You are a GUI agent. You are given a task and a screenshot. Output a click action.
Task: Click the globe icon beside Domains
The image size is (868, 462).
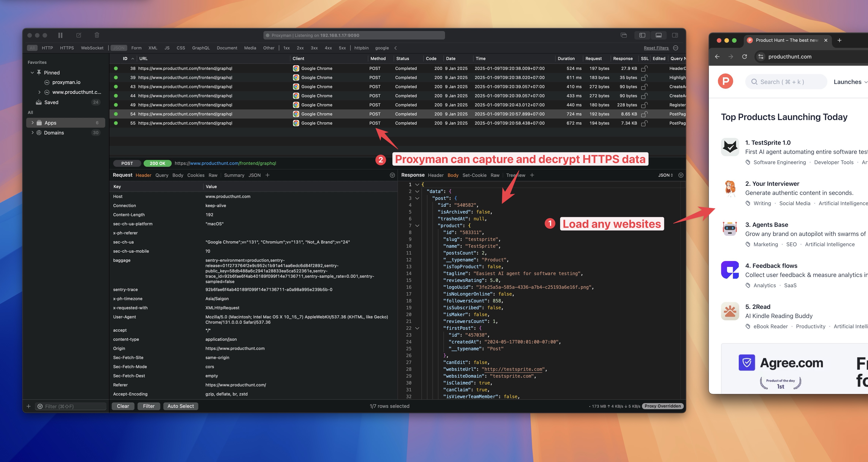click(x=39, y=133)
